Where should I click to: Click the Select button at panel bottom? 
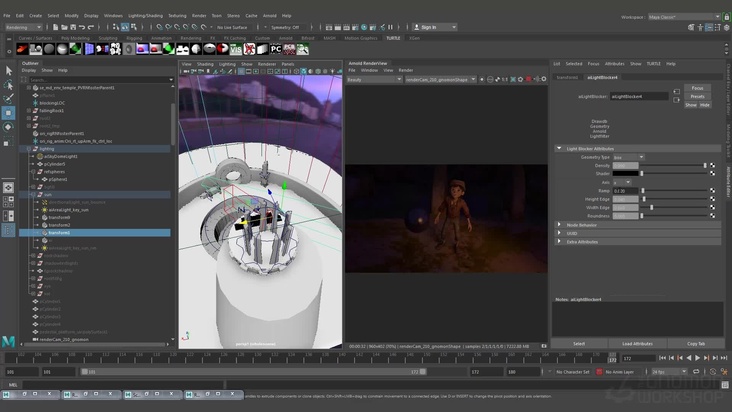coord(579,343)
